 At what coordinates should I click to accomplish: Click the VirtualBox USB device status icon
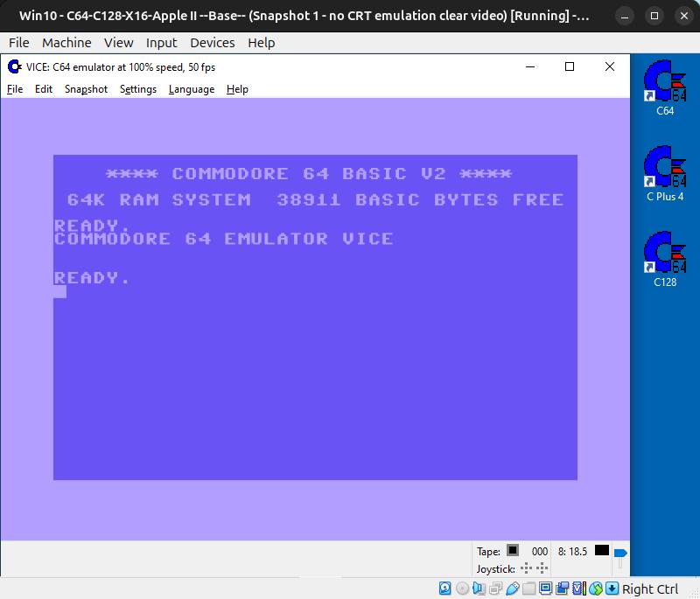[x=513, y=589]
